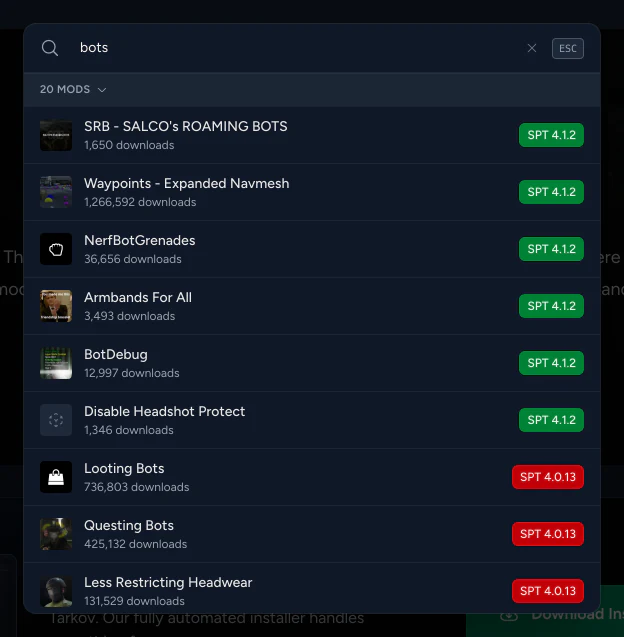624x637 pixels.
Task: Click '12,997 downloads' text
Action: (132, 373)
